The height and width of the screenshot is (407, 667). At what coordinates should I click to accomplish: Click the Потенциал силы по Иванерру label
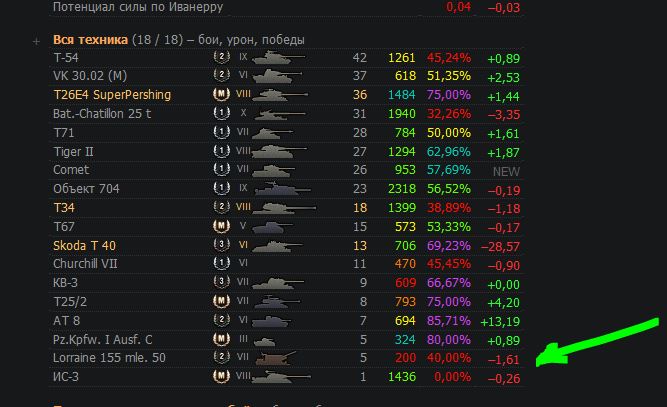(x=138, y=7)
